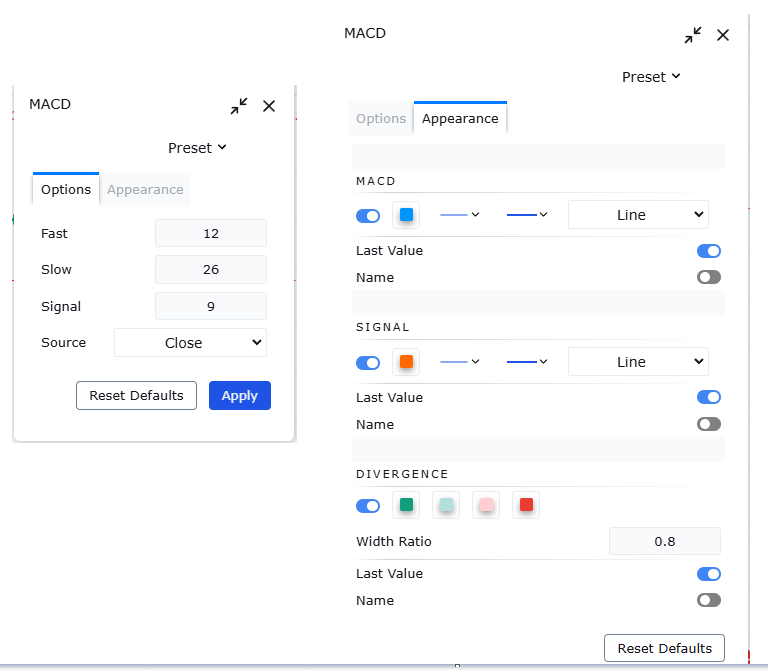Switch to Appearance tab in left dialog
This screenshot has height=670, width=768.
[x=145, y=190]
